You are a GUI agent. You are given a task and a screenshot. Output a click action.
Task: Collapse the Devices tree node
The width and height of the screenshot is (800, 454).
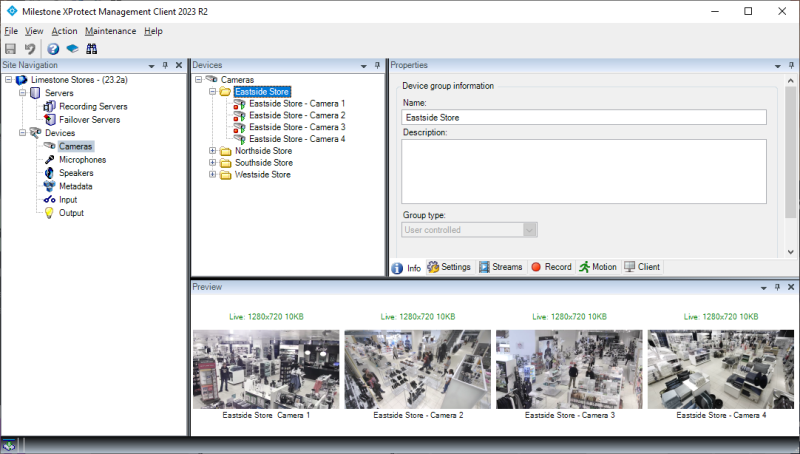[x=22, y=133]
